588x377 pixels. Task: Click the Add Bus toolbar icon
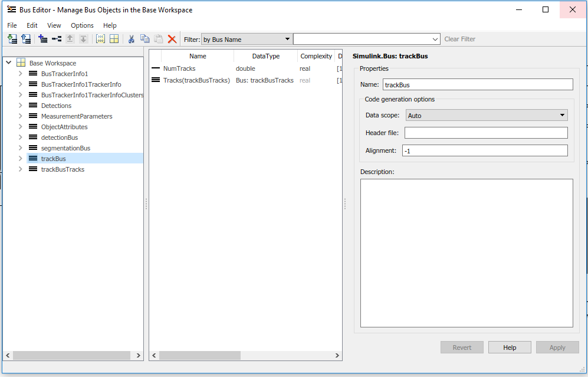(42, 39)
